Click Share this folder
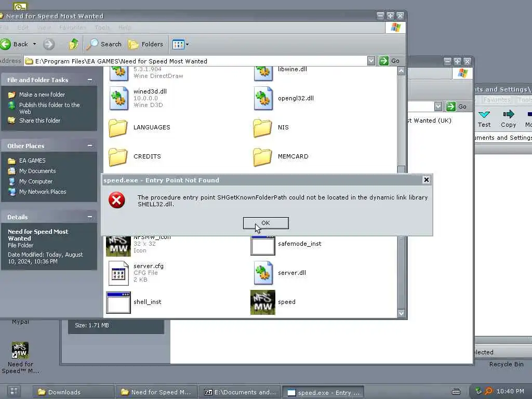This screenshot has height=399, width=532. coord(39,121)
